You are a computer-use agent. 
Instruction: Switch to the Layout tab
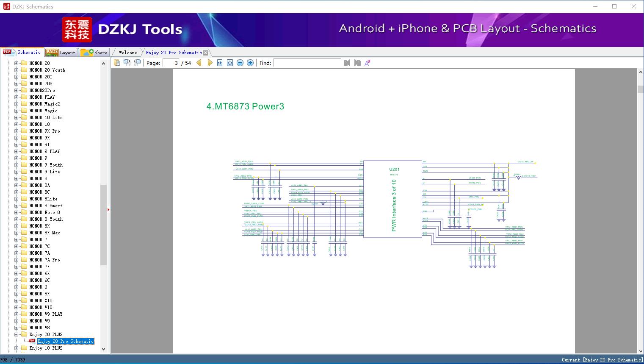coord(61,53)
